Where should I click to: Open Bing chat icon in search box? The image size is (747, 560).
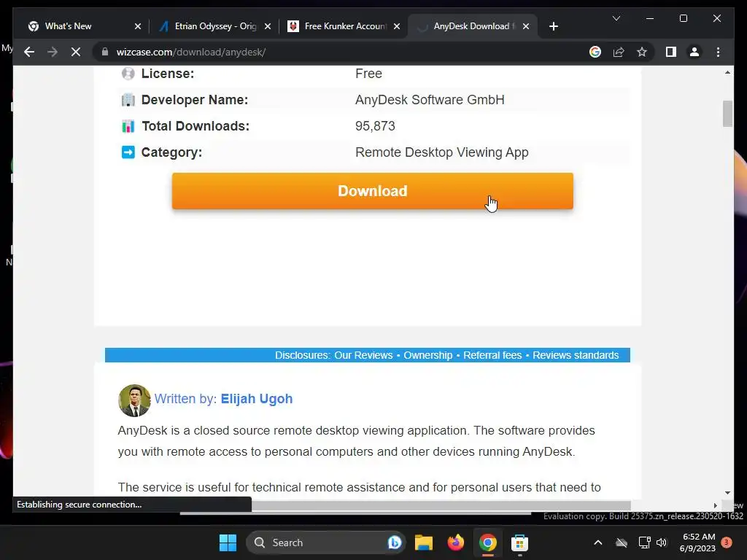point(395,542)
